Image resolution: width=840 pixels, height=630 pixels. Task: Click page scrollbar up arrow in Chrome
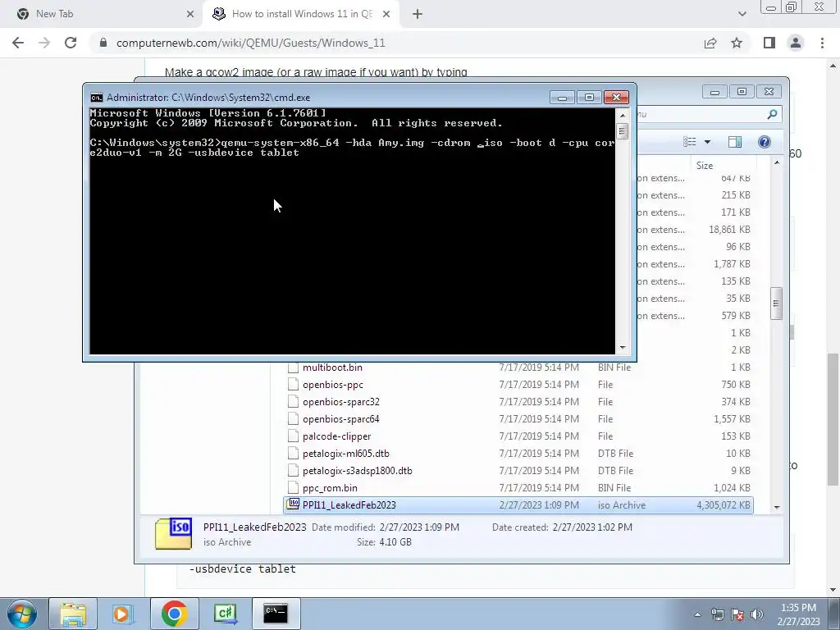(833, 66)
